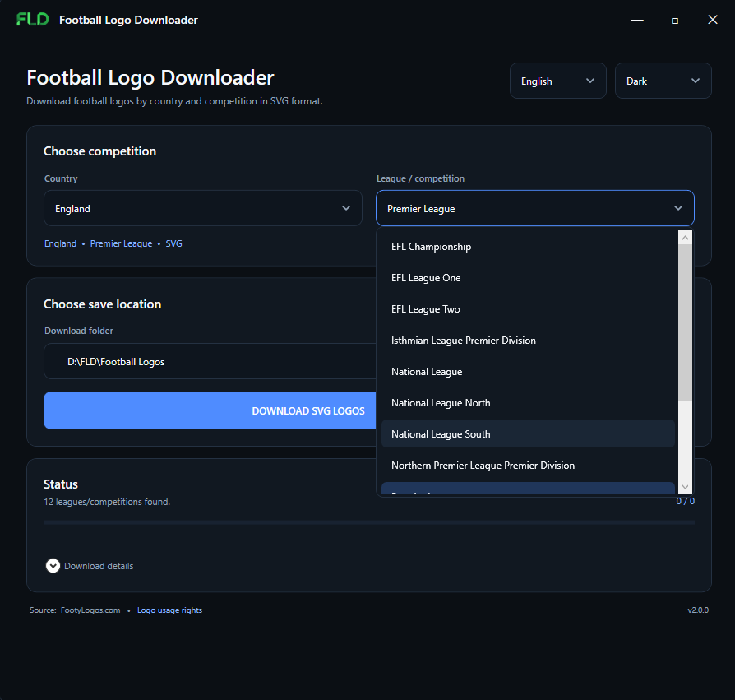Select National League option
Viewport: 735px width, 700px height.
[x=528, y=372]
